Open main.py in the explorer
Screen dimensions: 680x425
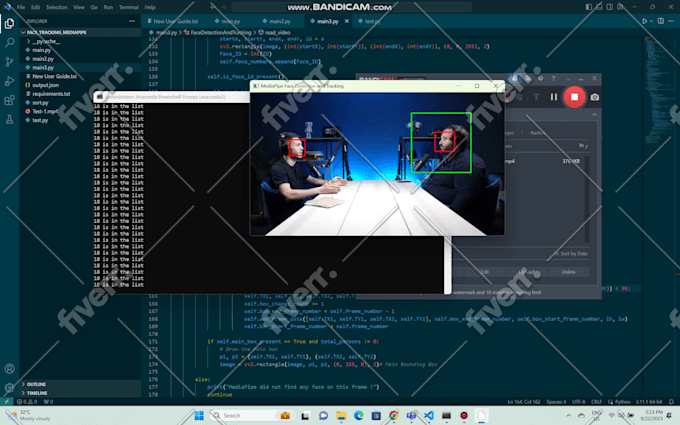point(42,50)
